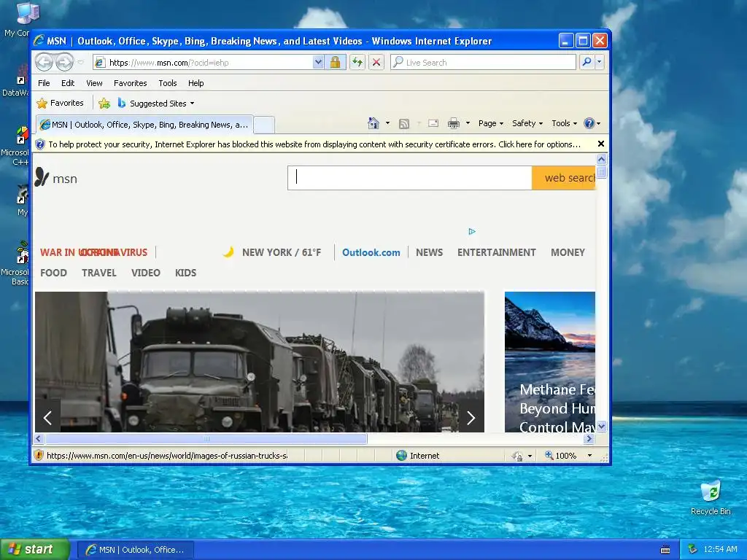Screen dimensions: 747x560
Task: Open the FOOD section link
Action: click(x=53, y=273)
